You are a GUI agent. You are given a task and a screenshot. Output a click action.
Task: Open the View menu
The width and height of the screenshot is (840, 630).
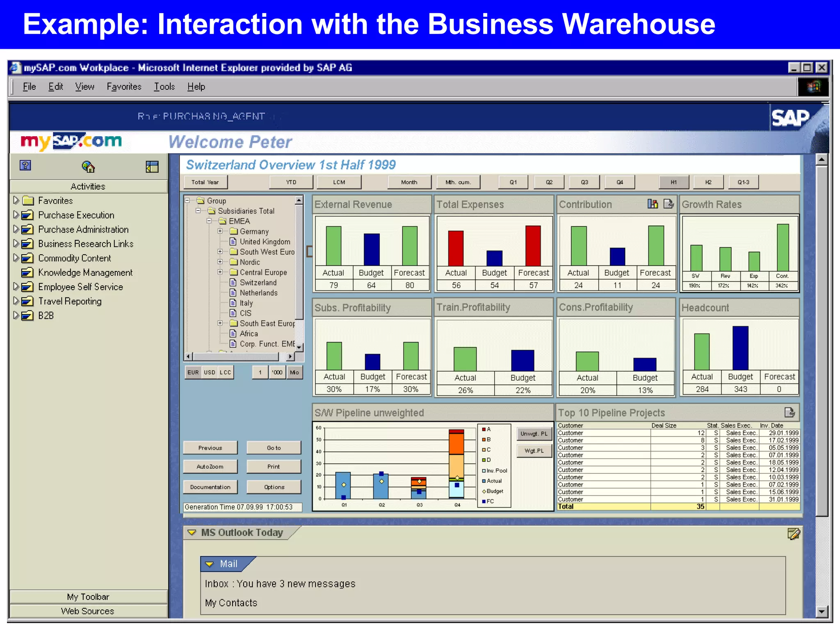coord(85,87)
